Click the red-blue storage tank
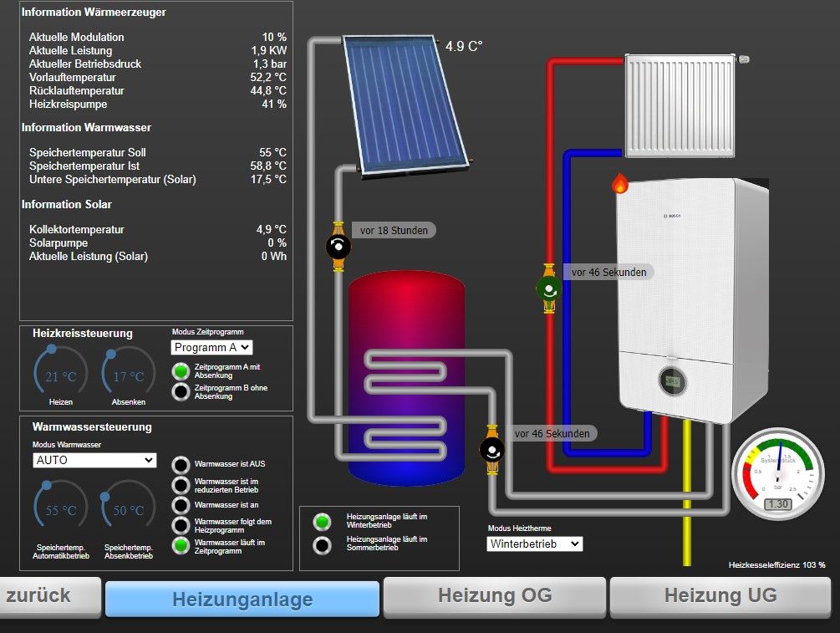The image size is (840, 633). tap(406, 376)
